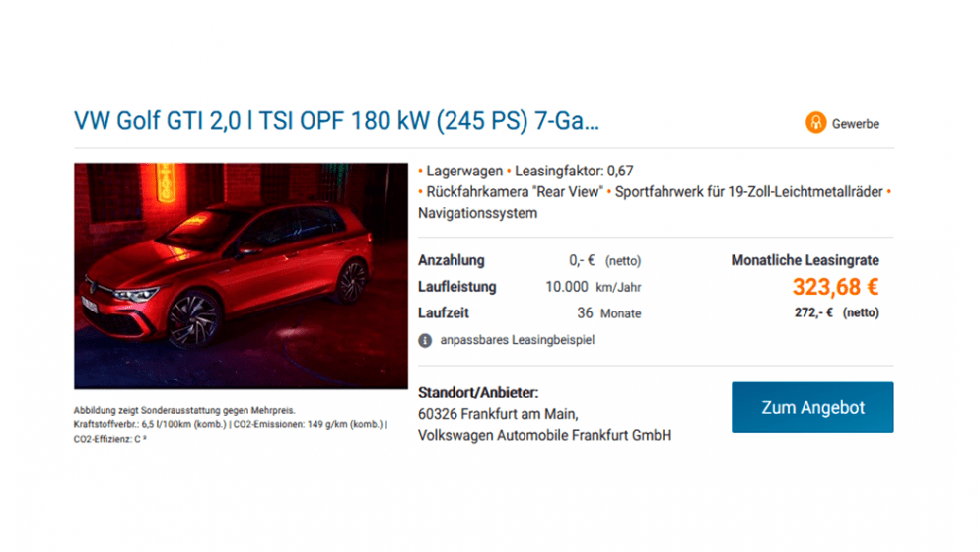Click the info icon beside anpassbares Leasingbeispiel
Image resolution: width=980 pixels, height=552 pixels.
(425, 341)
